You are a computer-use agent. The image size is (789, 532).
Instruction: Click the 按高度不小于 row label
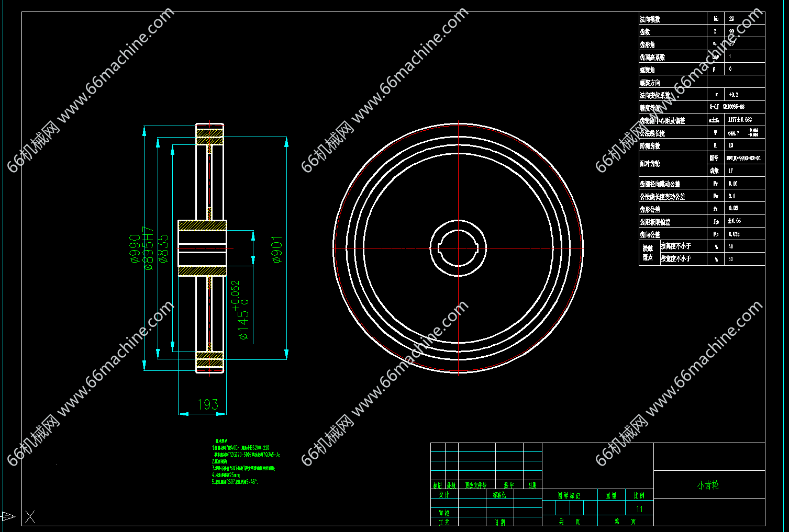(x=676, y=246)
